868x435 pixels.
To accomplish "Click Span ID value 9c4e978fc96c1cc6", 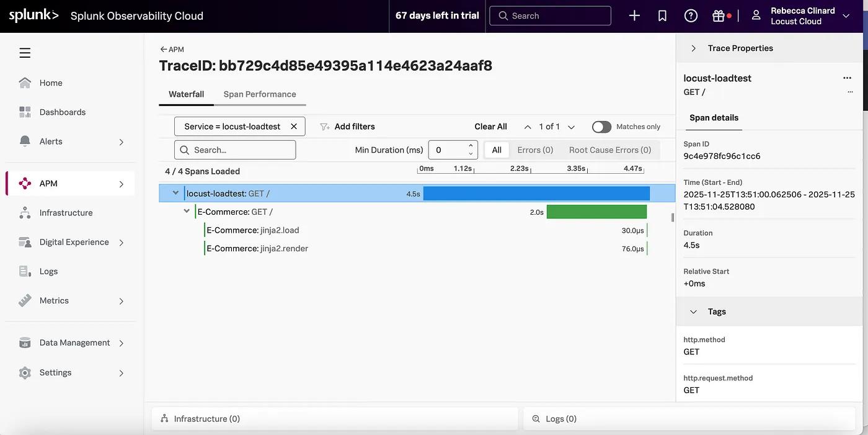I will (x=722, y=156).
